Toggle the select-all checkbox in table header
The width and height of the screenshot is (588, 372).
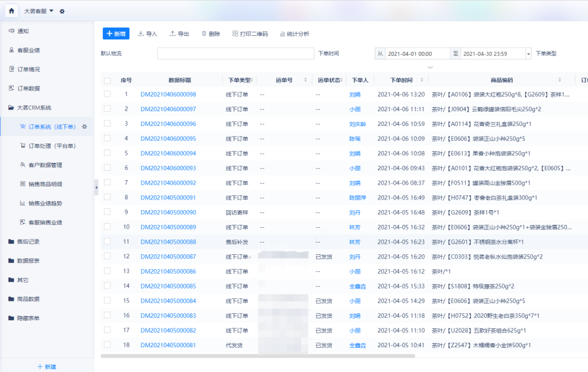point(107,81)
